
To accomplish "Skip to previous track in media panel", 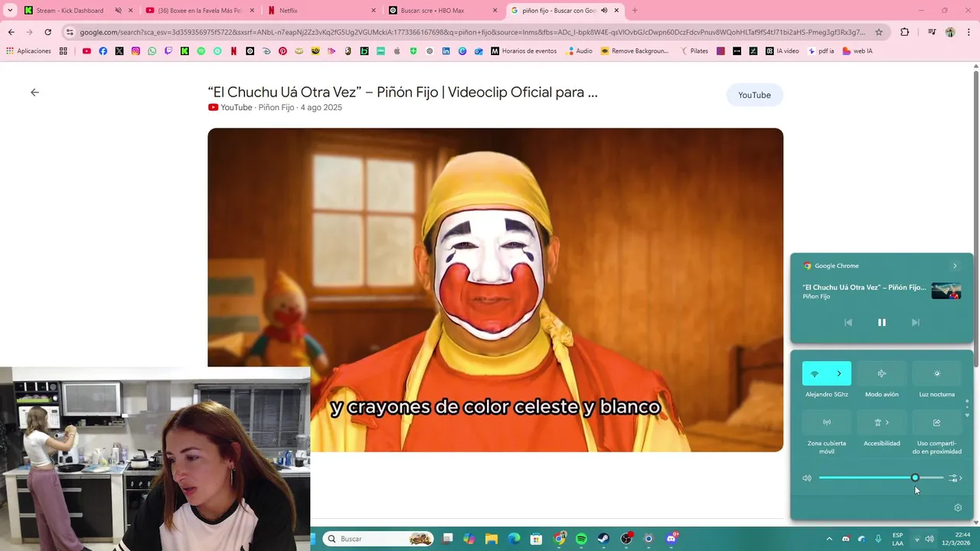I will (848, 322).
